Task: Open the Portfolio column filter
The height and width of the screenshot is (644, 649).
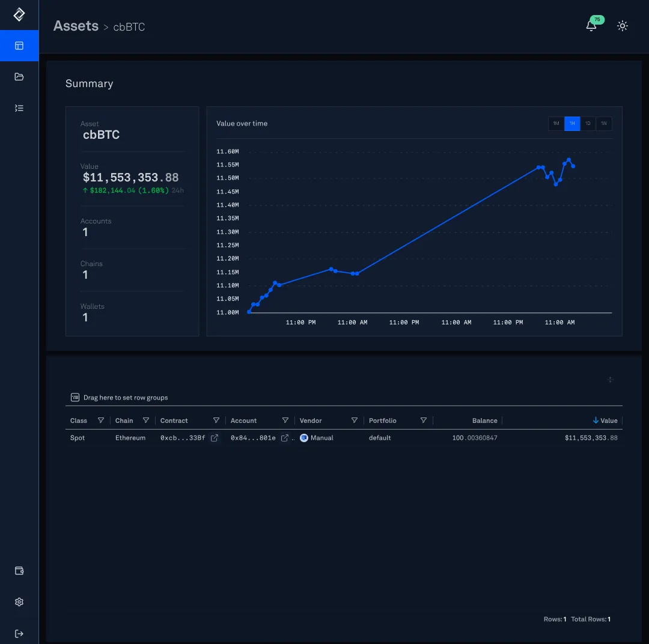Action: pyautogui.click(x=424, y=421)
